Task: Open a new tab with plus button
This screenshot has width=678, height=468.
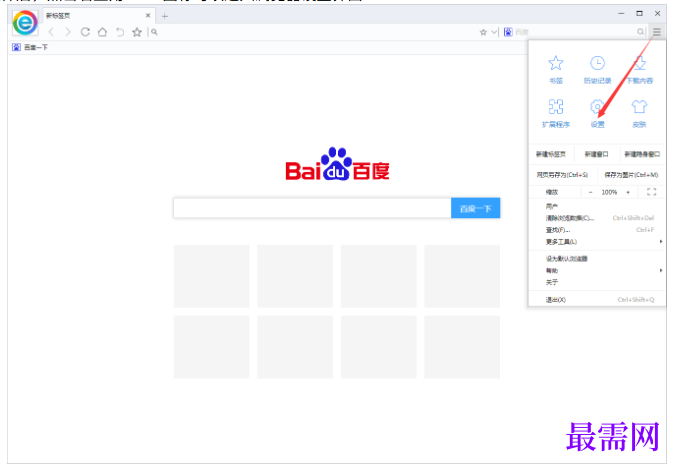Action: [165, 16]
